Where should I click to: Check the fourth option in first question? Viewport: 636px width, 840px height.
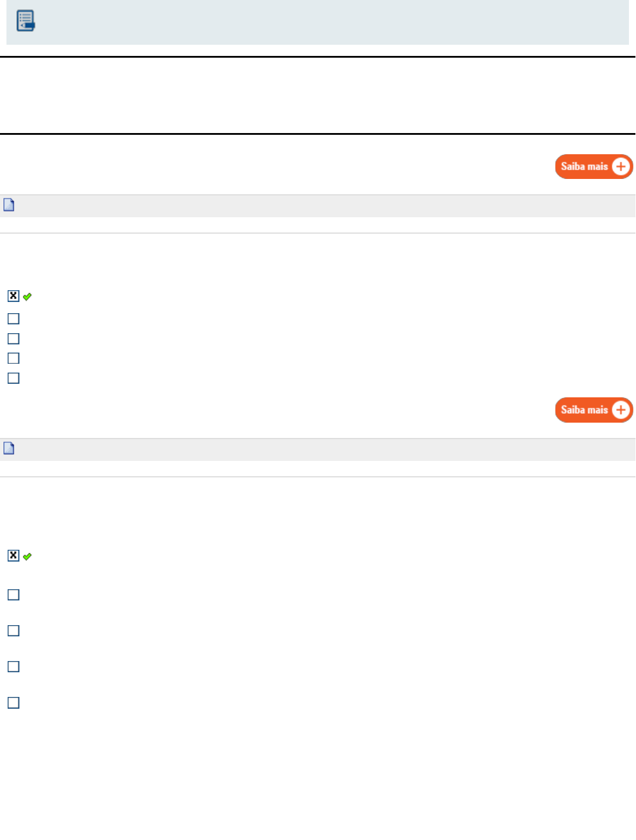[14, 358]
